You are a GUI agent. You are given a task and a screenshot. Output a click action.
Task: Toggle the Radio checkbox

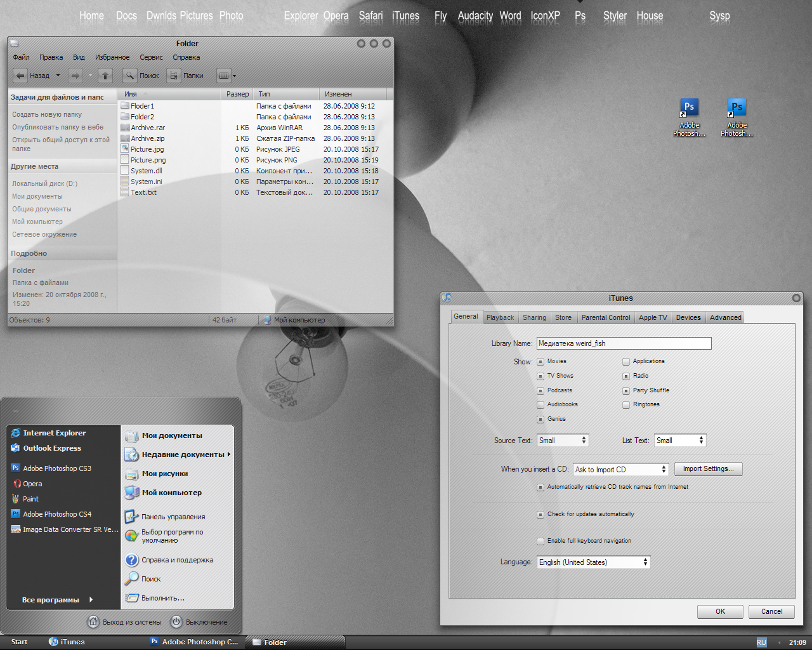point(626,376)
